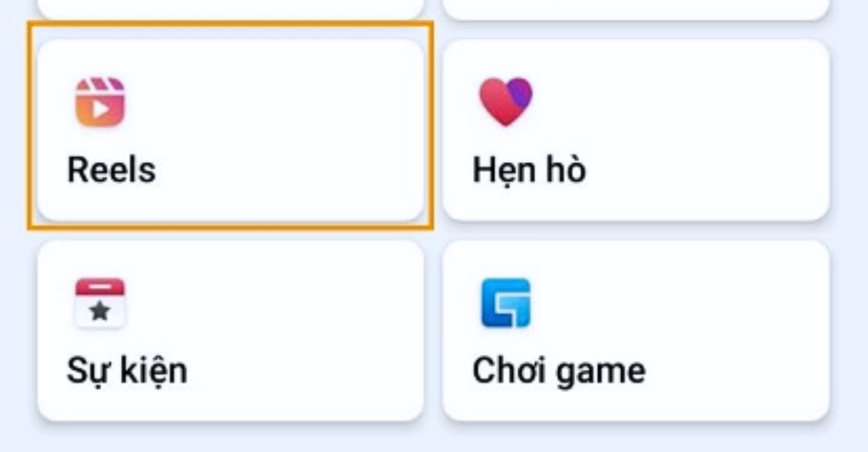Open the Chơi game blue icon

506,303
